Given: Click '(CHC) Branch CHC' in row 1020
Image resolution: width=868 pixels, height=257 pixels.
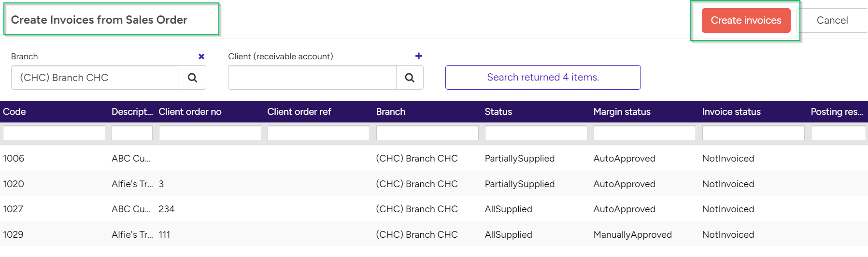Looking at the screenshot, I should click(x=417, y=184).
